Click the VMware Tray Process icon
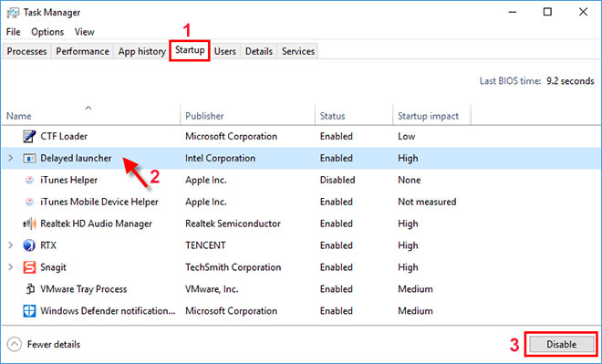This screenshot has width=602, height=364. click(x=29, y=289)
